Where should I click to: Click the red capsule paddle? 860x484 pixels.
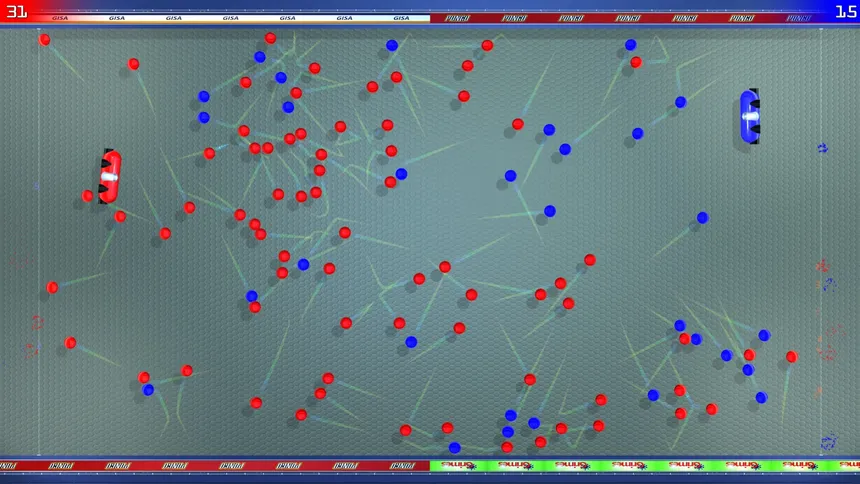pos(110,177)
